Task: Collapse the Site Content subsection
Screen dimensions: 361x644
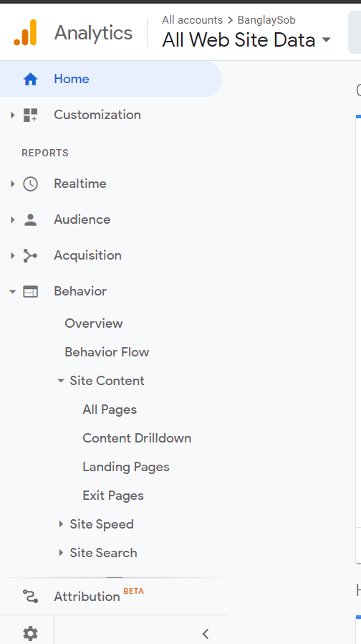Action: point(61,381)
